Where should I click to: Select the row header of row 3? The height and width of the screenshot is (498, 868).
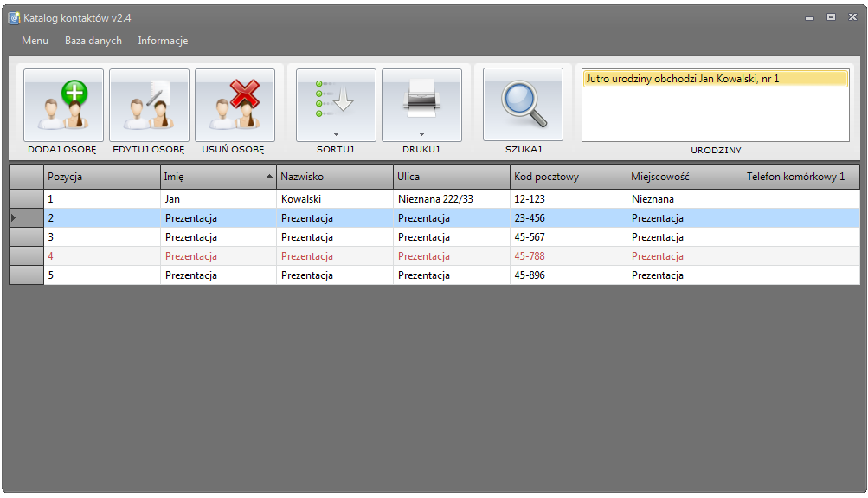pyautogui.click(x=26, y=237)
